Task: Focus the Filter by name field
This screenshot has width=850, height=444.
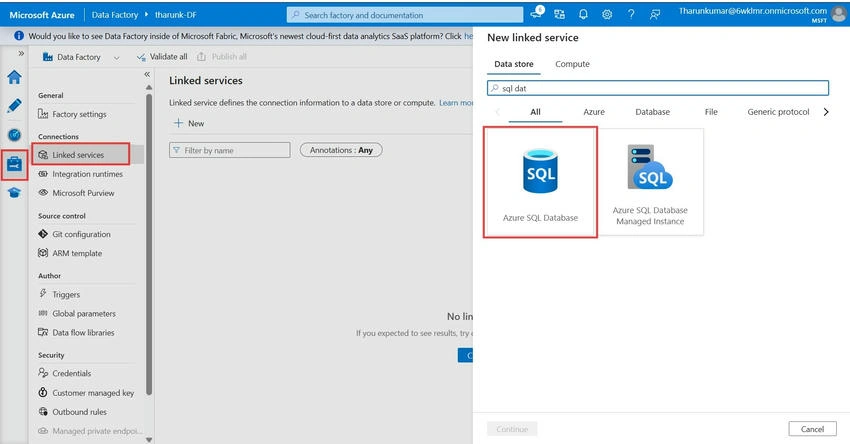Action: [x=230, y=150]
